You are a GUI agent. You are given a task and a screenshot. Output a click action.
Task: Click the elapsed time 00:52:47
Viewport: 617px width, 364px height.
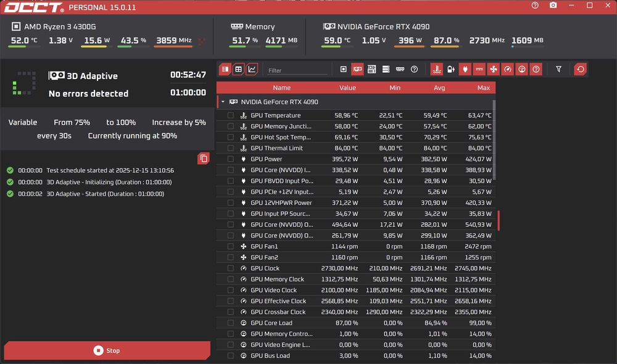(188, 75)
